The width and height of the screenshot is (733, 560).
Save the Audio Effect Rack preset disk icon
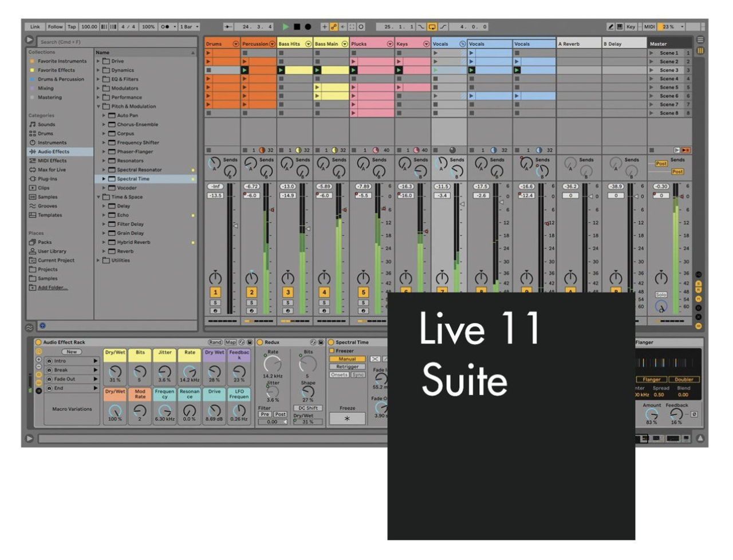point(250,342)
